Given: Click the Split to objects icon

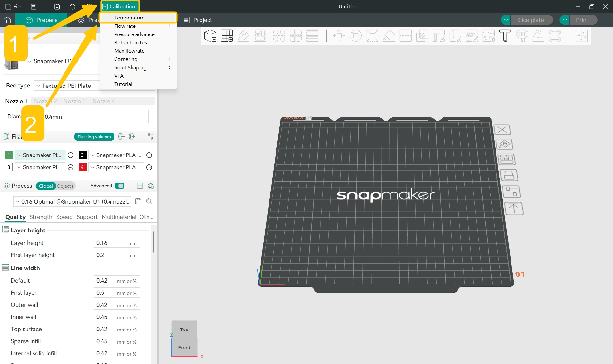Looking at the screenshot, I should click(279, 36).
